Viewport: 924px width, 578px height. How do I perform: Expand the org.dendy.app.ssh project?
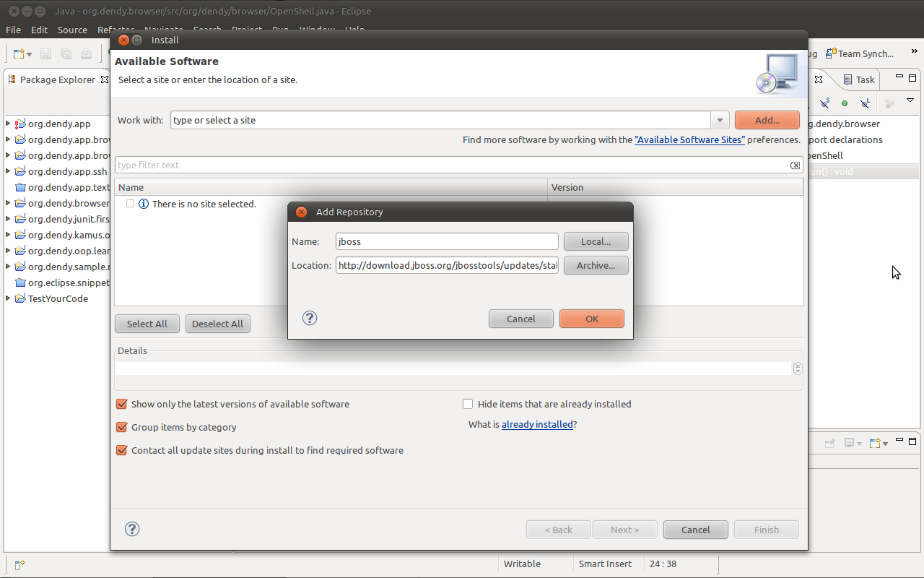pos(8,171)
